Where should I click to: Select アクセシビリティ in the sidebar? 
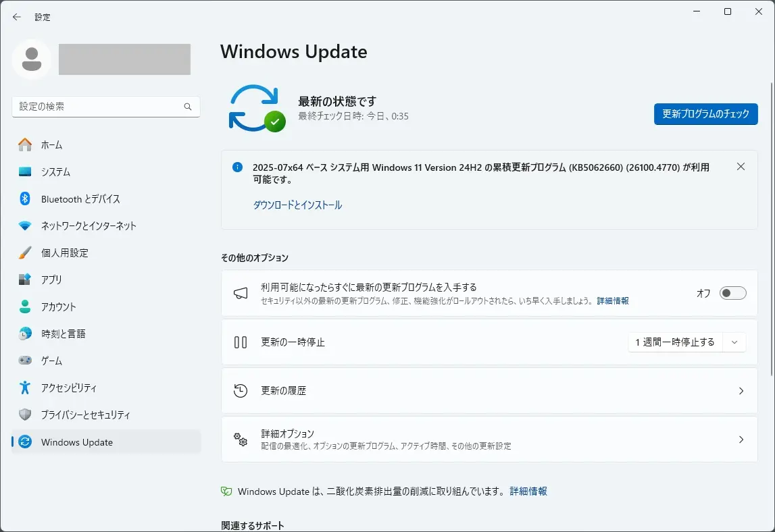[x=106, y=388]
